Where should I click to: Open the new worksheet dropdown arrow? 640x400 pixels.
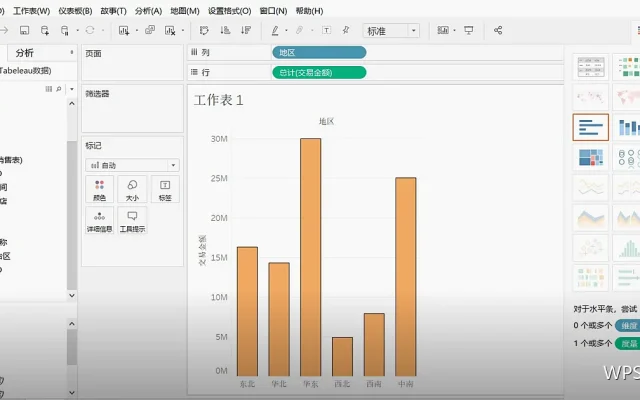tap(136, 30)
